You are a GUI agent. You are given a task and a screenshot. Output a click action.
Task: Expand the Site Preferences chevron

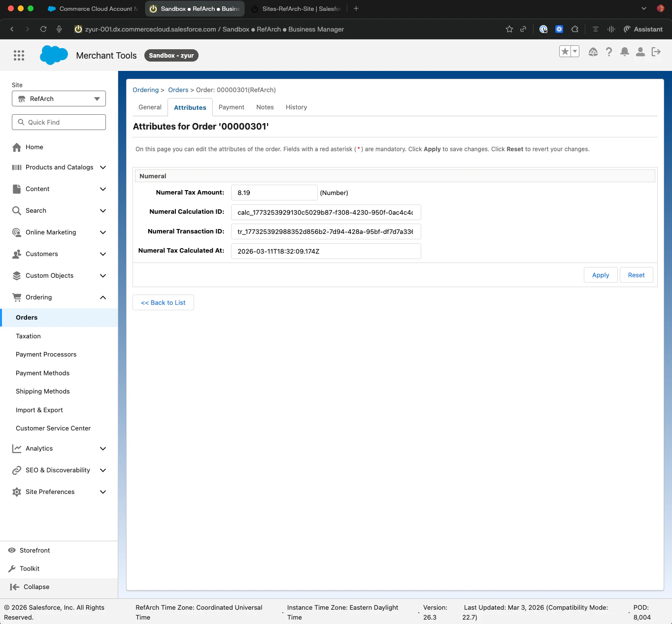pyautogui.click(x=103, y=492)
